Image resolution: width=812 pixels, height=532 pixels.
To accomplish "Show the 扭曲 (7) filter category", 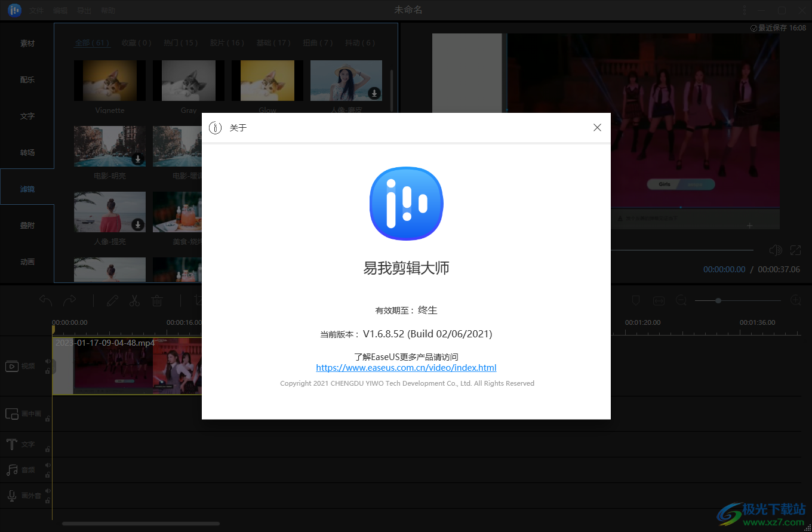I will tap(318, 43).
